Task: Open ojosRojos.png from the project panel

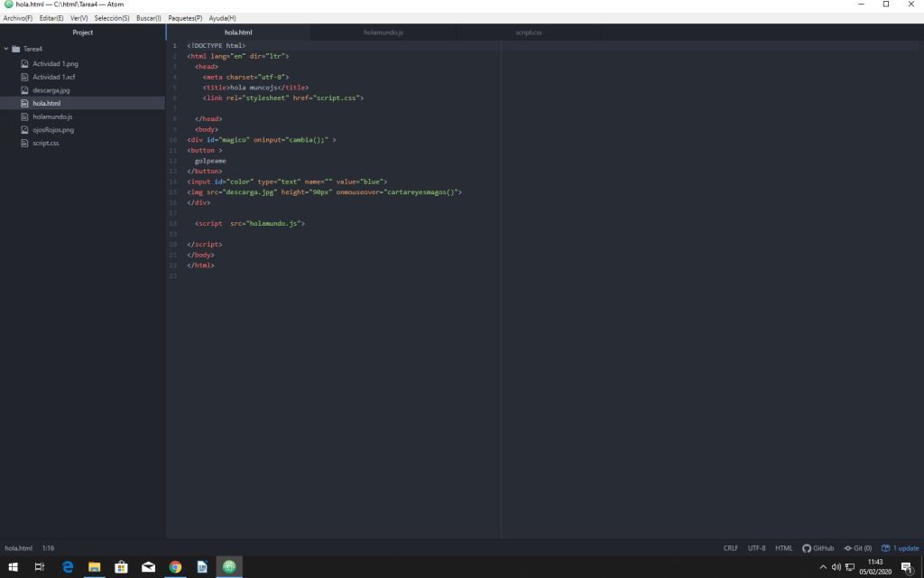Action: (53, 130)
